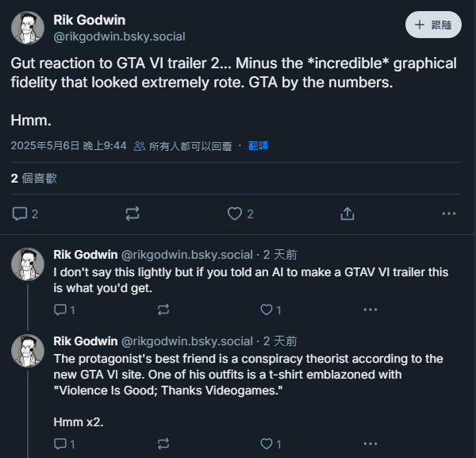Viewport: 476px width, 458px height.
Task: Reply to the conspiracy theorist comment
Action: 60,444
